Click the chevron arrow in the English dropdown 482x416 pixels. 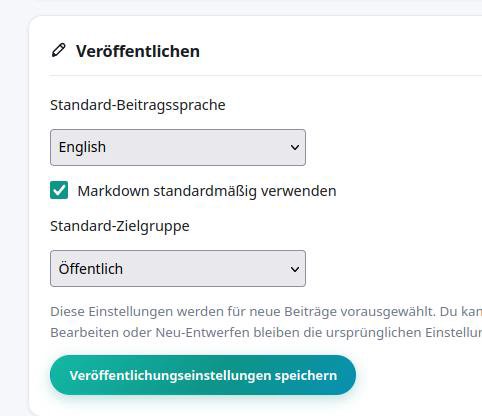295,147
